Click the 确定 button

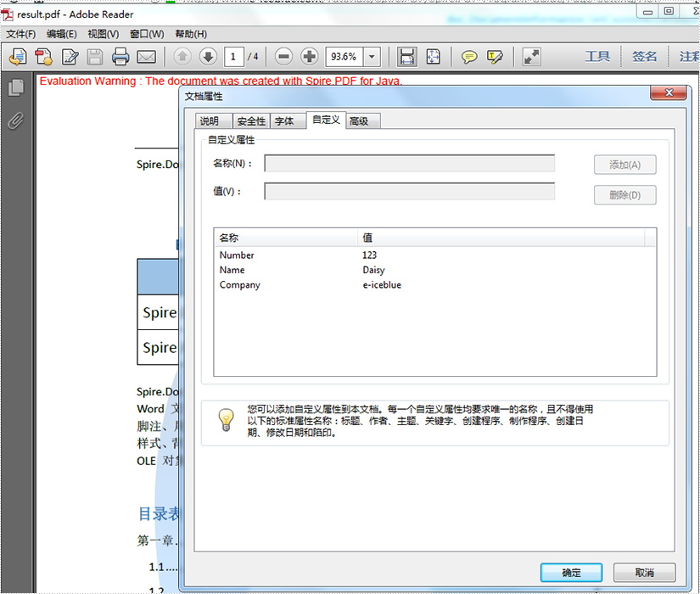pyautogui.click(x=571, y=573)
